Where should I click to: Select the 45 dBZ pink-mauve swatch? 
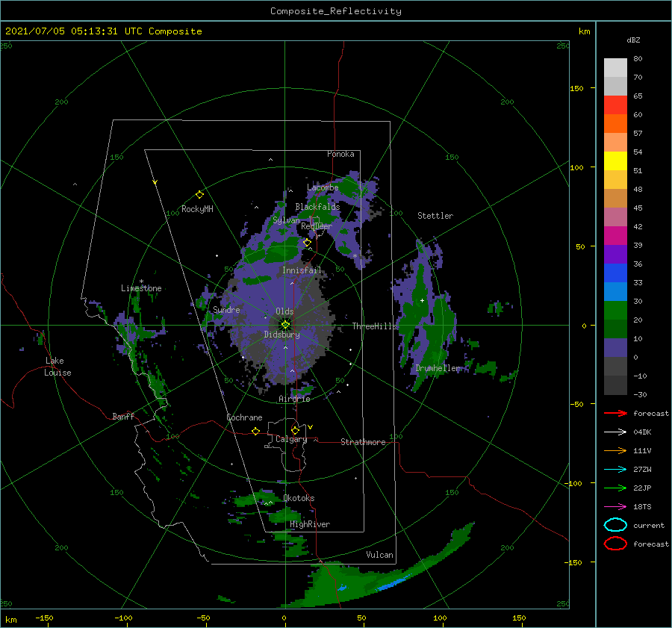tap(615, 217)
